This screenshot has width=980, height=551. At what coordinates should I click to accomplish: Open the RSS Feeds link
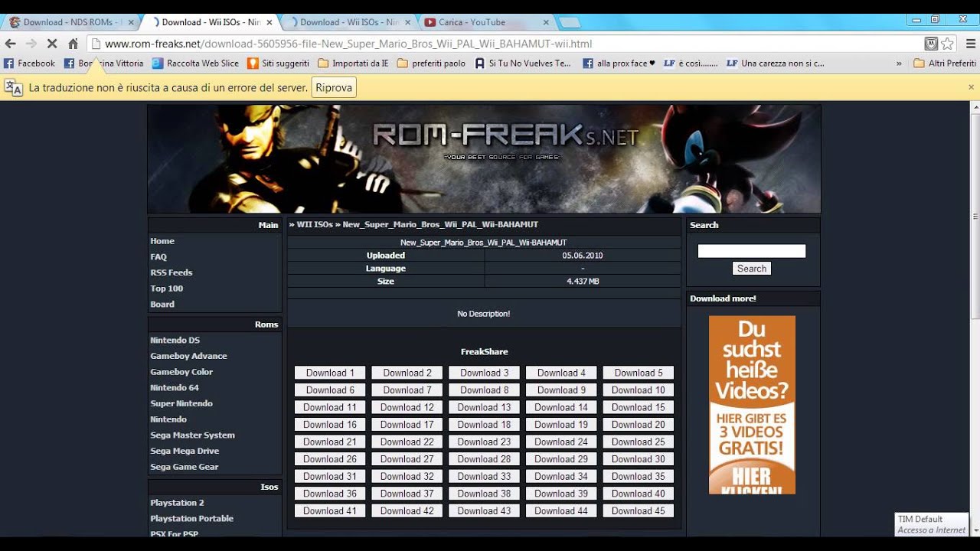171,272
